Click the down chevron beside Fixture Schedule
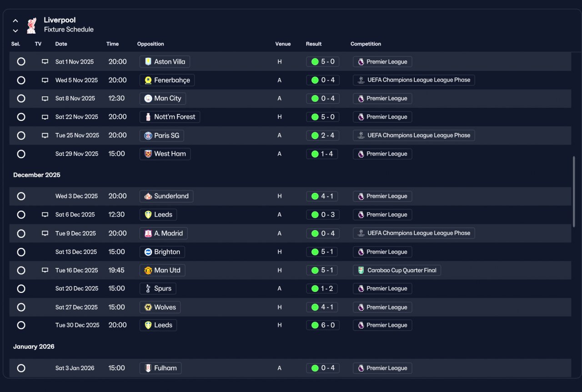The width and height of the screenshot is (582, 392). tap(15, 31)
